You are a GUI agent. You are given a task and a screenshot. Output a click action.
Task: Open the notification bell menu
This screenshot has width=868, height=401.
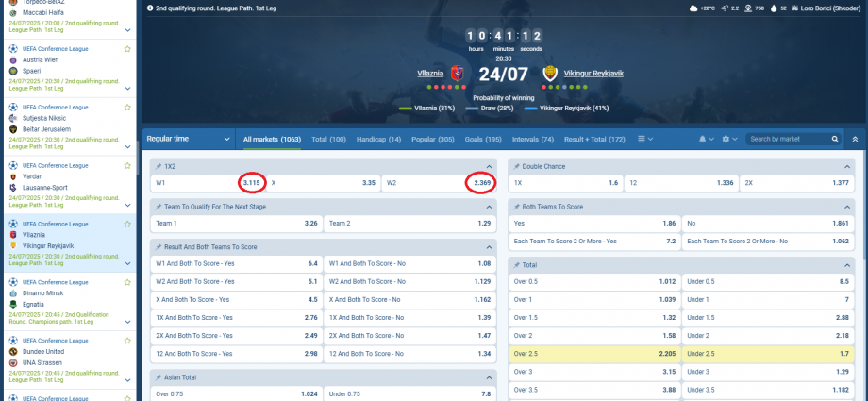707,139
